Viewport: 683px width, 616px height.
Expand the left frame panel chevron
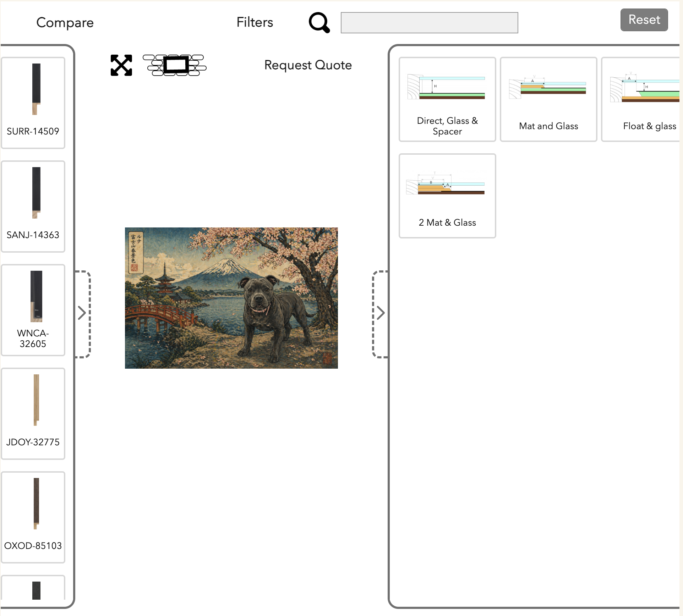(x=82, y=313)
